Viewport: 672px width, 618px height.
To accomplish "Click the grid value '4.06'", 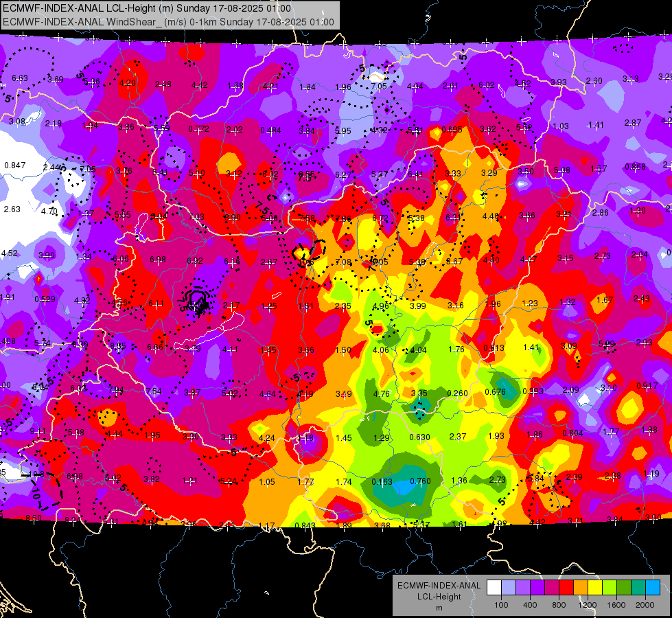I will pos(380,350).
